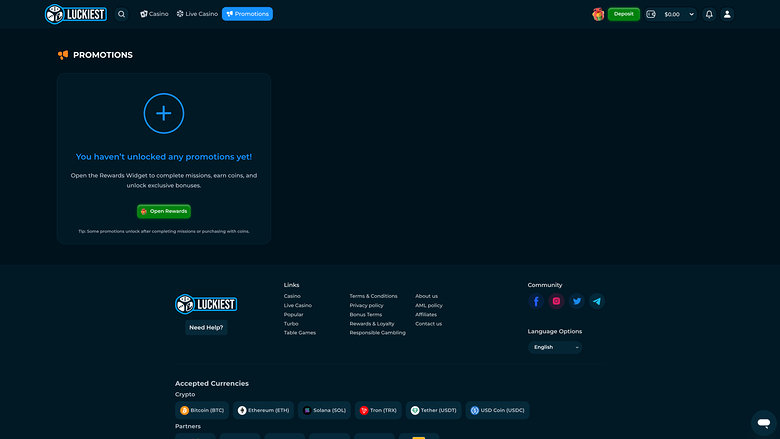The image size is (780, 439).
Task: Open the Twitter community icon
Action: [577, 301]
